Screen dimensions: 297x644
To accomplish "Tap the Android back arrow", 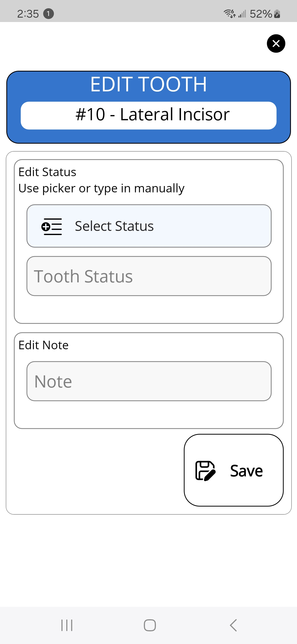I will tap(233, 625).
